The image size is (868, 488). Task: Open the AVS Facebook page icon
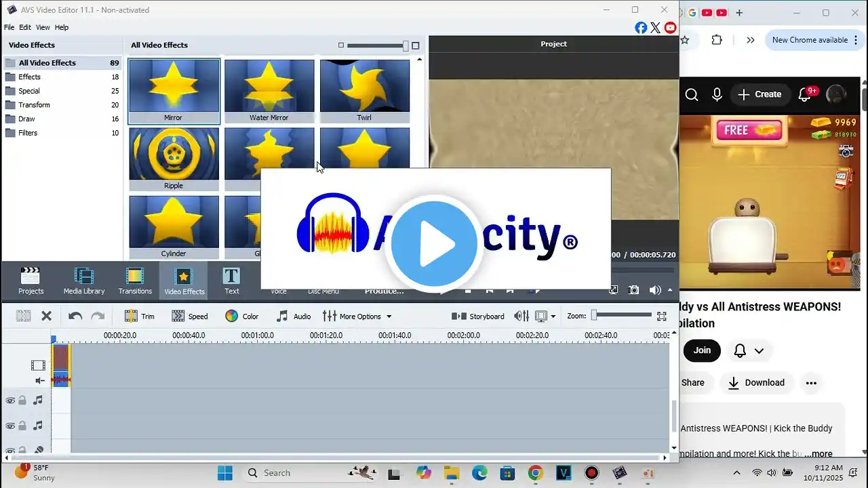click(641, 28)
